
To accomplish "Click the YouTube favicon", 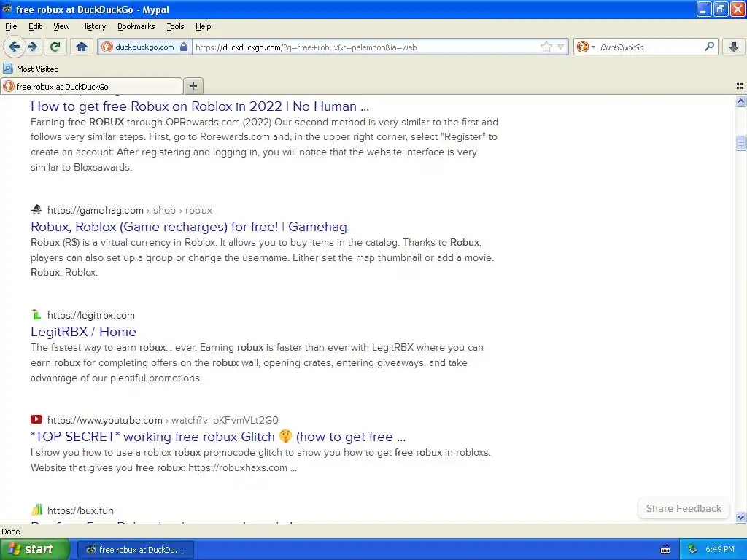I will (36, 419).
